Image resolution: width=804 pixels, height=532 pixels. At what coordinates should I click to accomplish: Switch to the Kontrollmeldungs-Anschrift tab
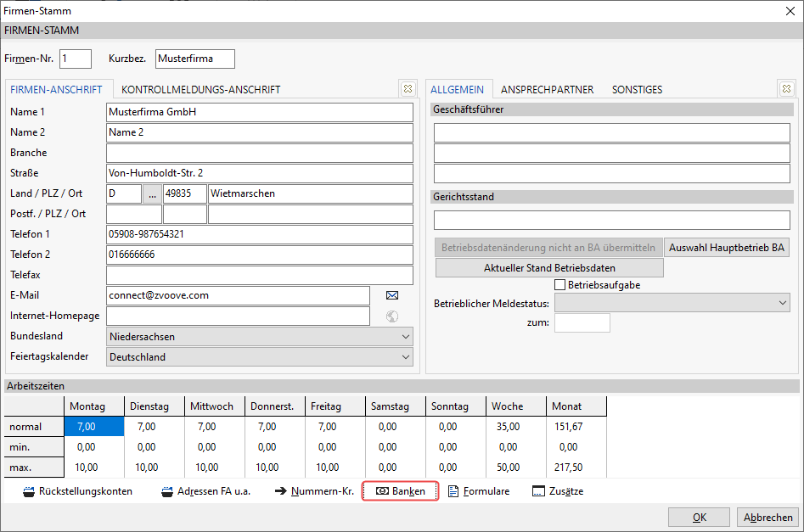[x=200, y=89]
